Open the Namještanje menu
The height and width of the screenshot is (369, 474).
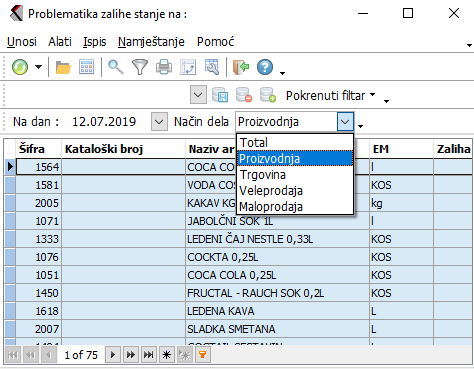[151, 42]
